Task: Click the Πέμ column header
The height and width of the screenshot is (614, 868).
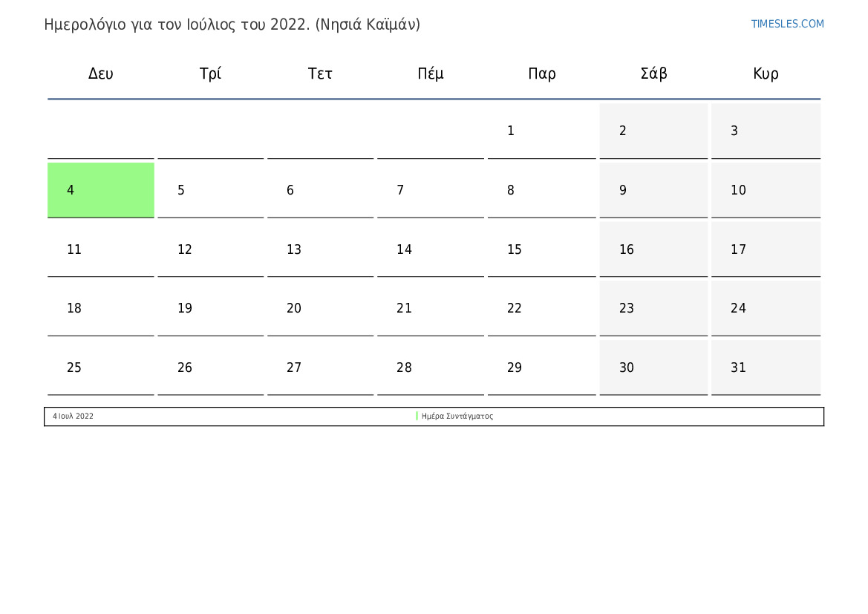Action: 431,74
